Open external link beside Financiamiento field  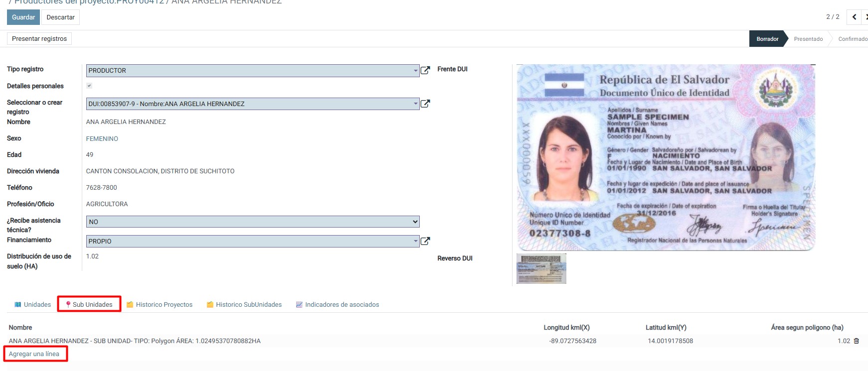click(x=425, y=241)
